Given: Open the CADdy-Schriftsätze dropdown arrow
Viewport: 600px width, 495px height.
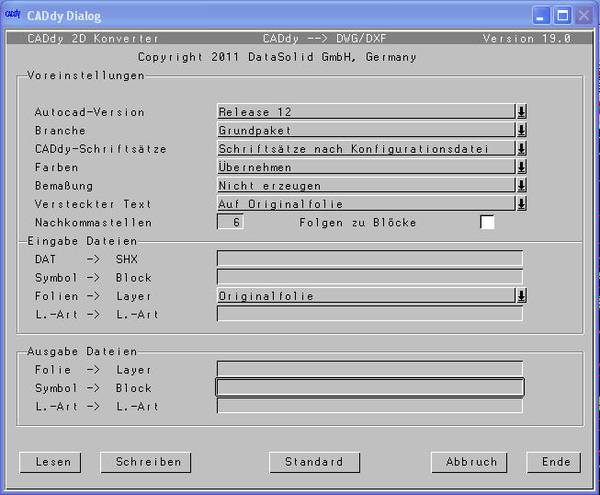Looking at the screenshot, I should [521, 149].
